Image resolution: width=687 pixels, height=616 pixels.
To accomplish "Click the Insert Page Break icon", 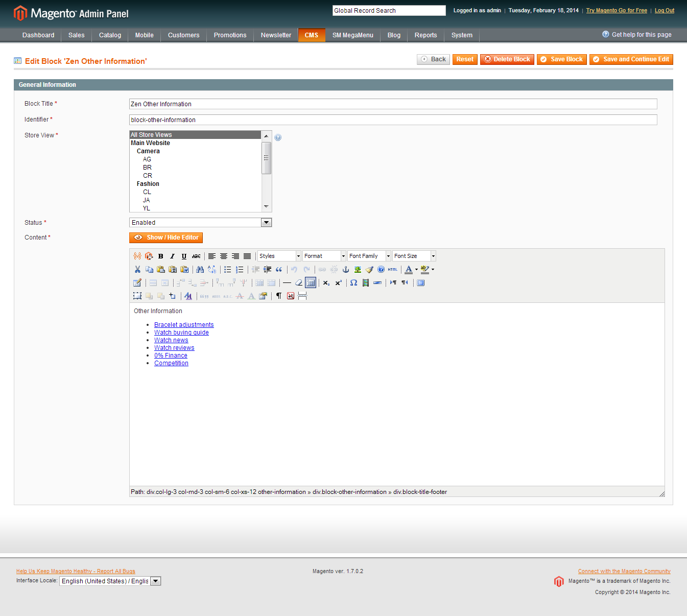I will (x=302, y=296).
